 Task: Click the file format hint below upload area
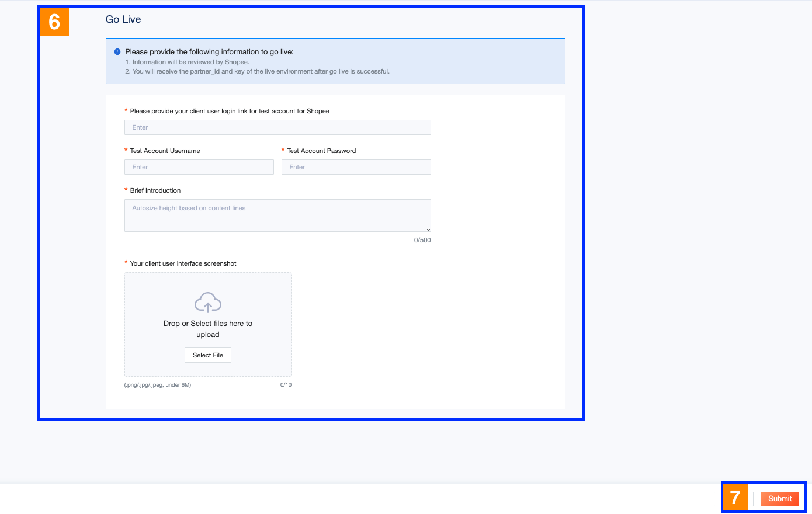(x=158, y=385)
